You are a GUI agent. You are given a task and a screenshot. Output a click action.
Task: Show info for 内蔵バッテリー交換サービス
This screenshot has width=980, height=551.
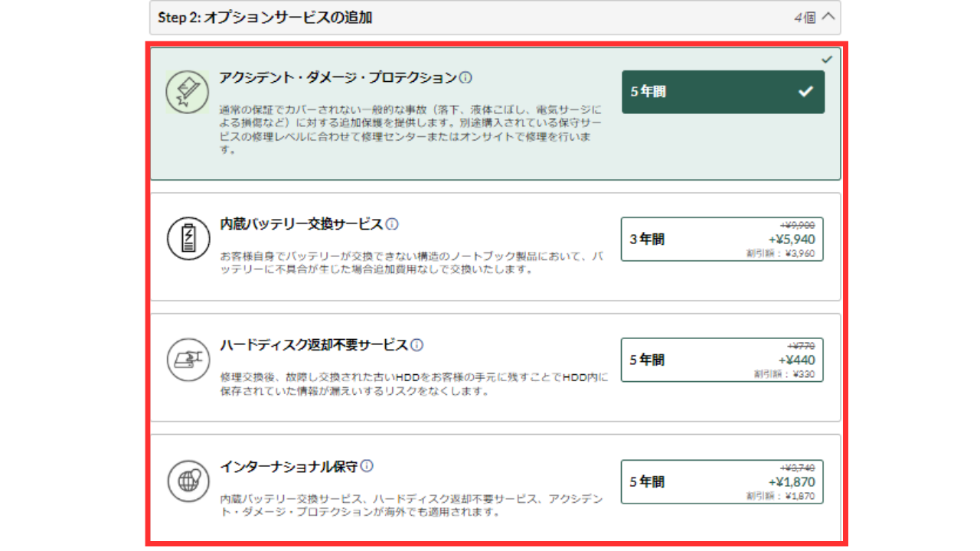click(x=392, y=224)
